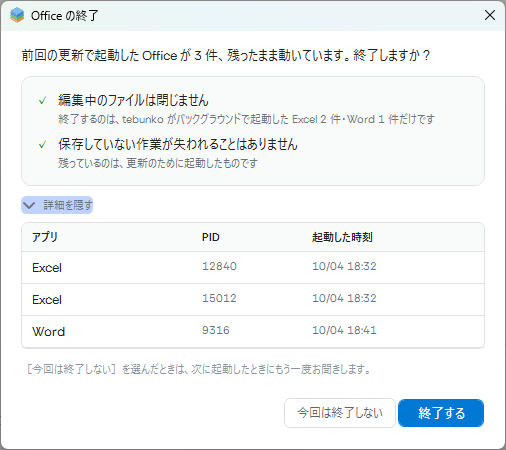The width and height of the screenshot is (506, 450).
Task: Close the Office の終了 dialog
Action: pos(490,15)
